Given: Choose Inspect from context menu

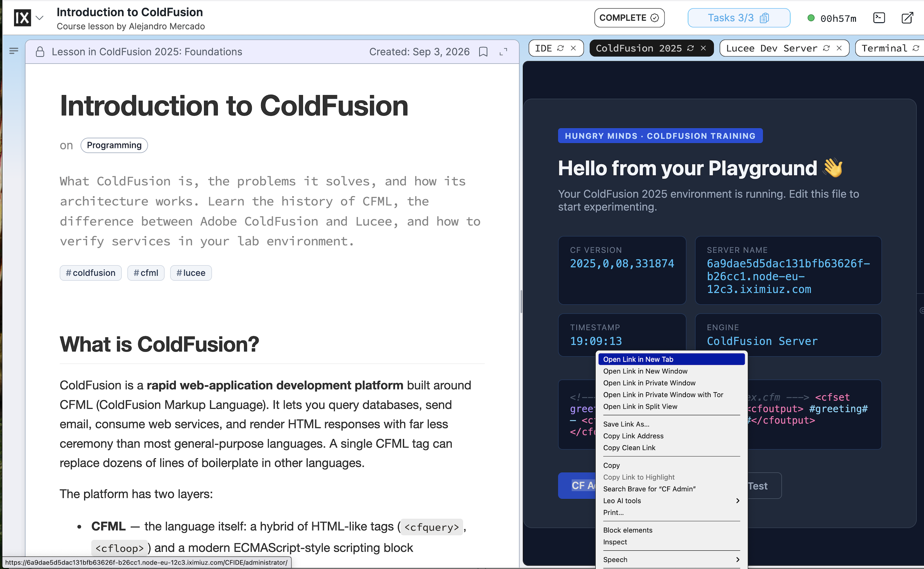Looking at the screenshot, I should [671, 542].
